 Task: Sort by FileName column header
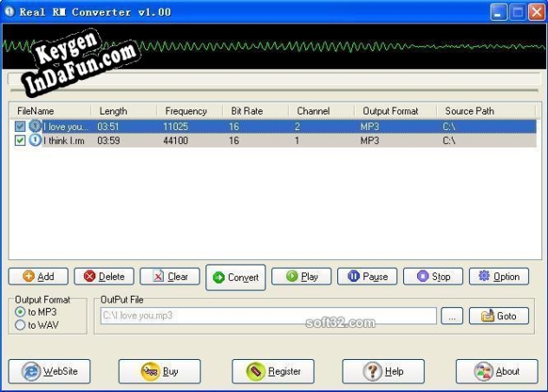[x=50, y=111]
